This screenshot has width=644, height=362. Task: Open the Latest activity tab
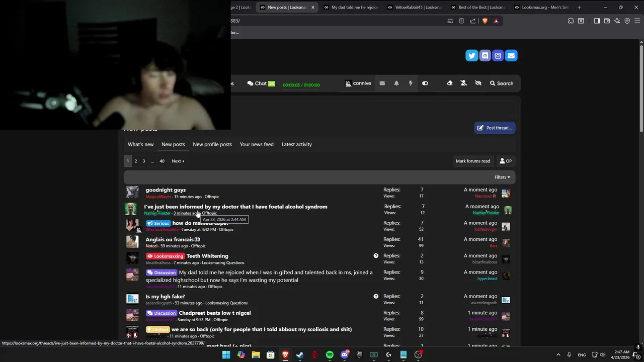tap(297, 144)
